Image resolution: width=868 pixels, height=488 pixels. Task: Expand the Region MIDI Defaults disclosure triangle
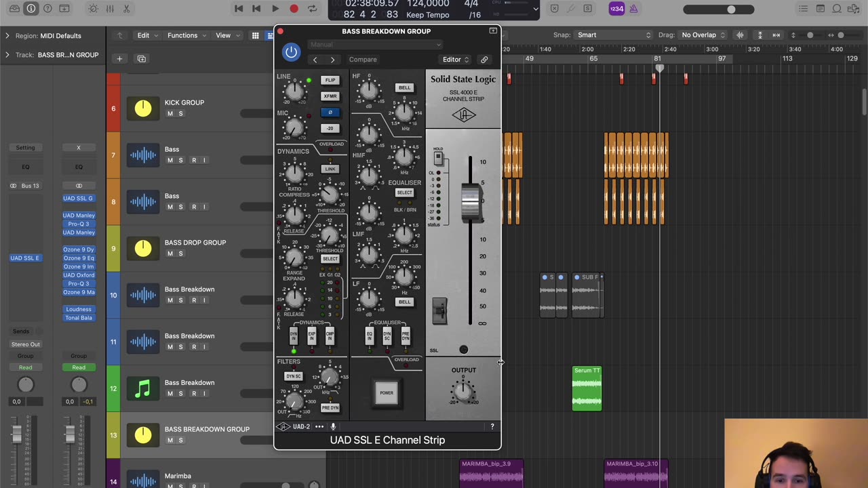click(x=7, y=36)
